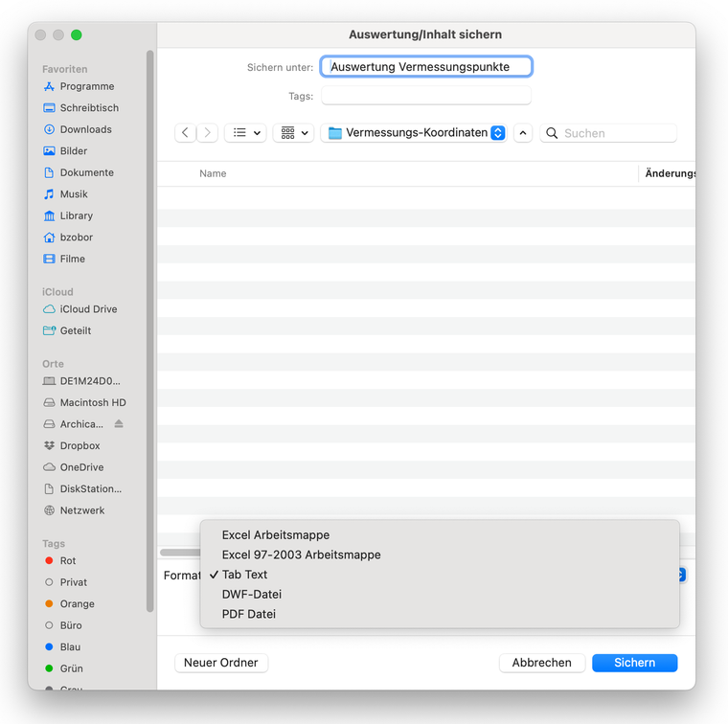Viewport: 728px width, 724px height.
Task: Open the grouping options dropdown
Action: [293, 133]
